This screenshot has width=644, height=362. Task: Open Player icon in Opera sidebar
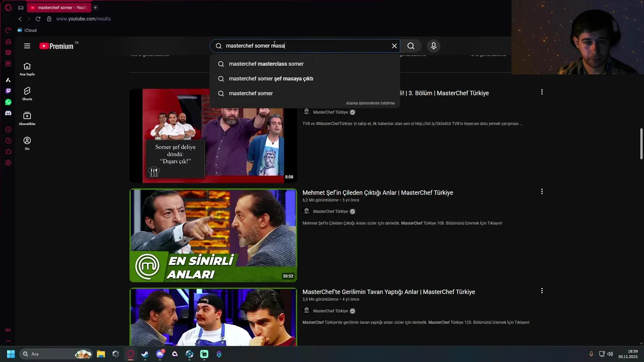[x=8, y=130]
